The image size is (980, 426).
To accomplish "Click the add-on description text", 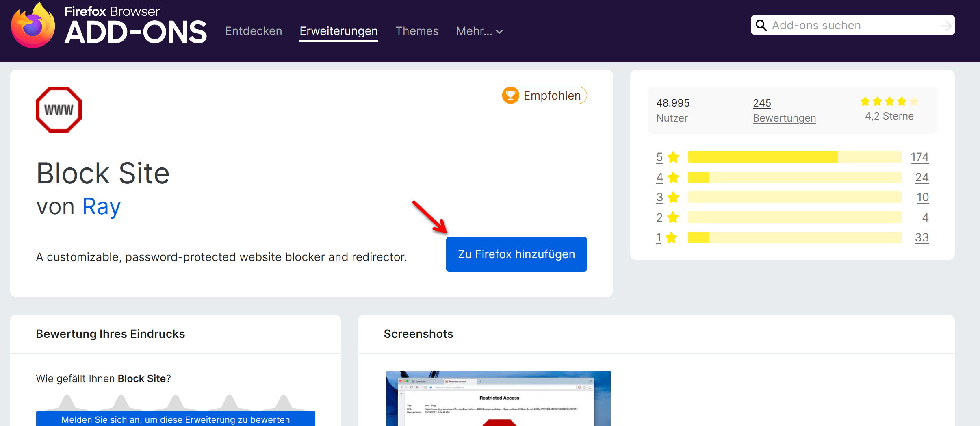I will point(221,257).
